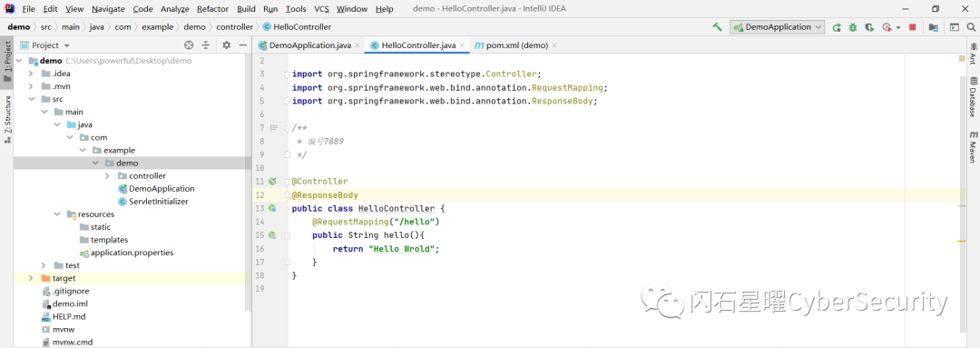The height and width of the screenshot is (348, 980).
Task: Stop the running application with the red square
Action: (913, 27)
